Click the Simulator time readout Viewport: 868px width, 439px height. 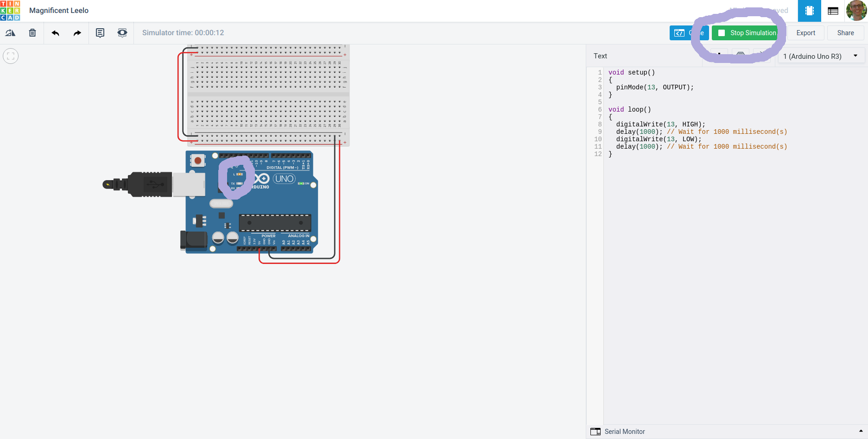click(x=183, y=33)
